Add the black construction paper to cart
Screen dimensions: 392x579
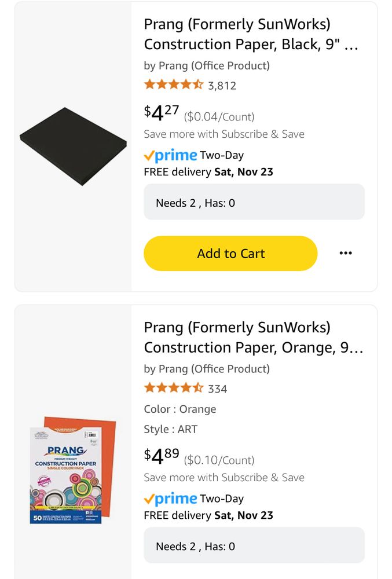point(230,254)
